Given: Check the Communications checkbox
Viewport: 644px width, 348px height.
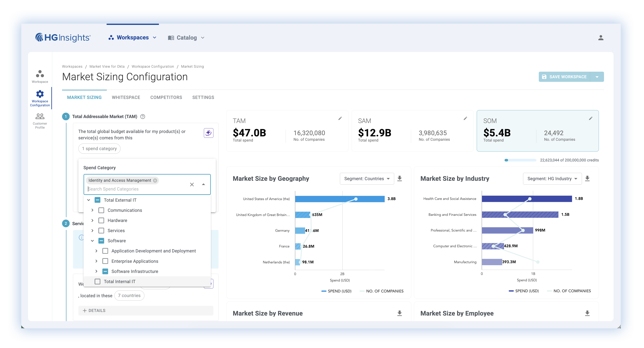Looking at the screenshot, I should click(101, 210).
